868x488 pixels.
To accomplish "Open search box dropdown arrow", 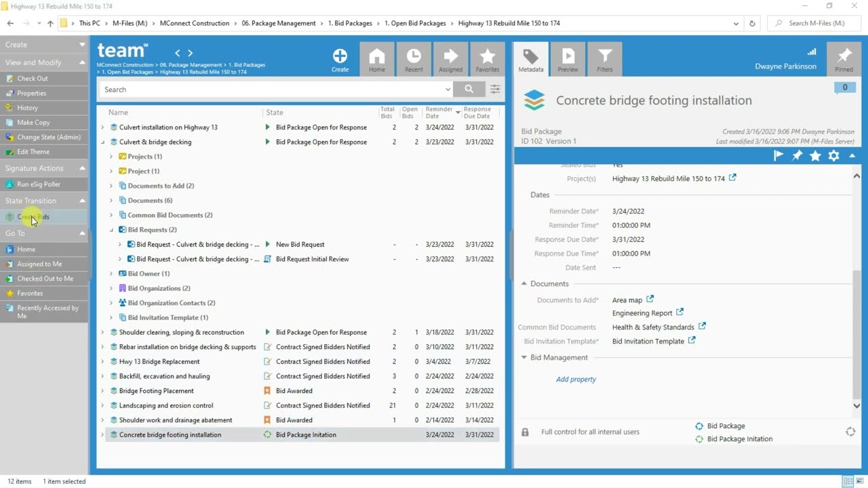I will coord(448,89).
